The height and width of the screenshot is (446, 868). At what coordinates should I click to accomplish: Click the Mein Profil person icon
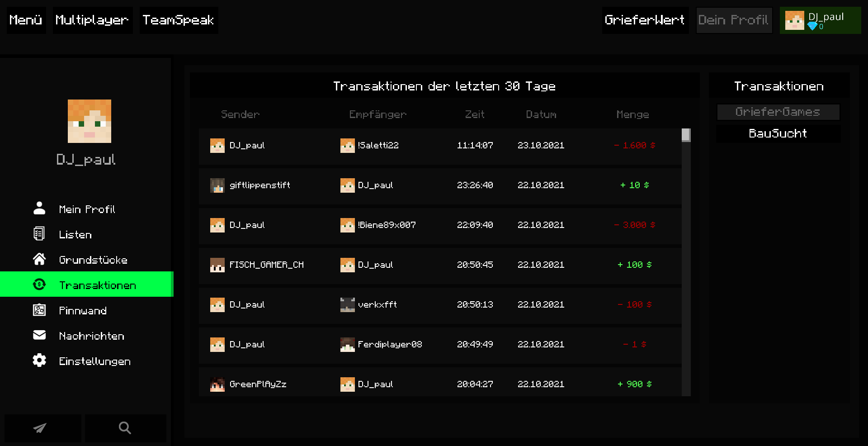(x=39, y=208)
